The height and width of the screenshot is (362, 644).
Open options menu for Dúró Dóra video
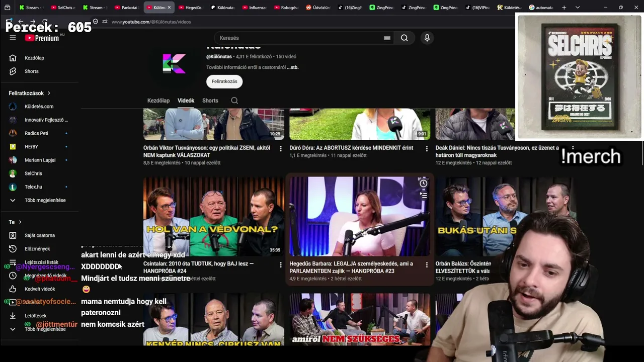click(427, 149)
